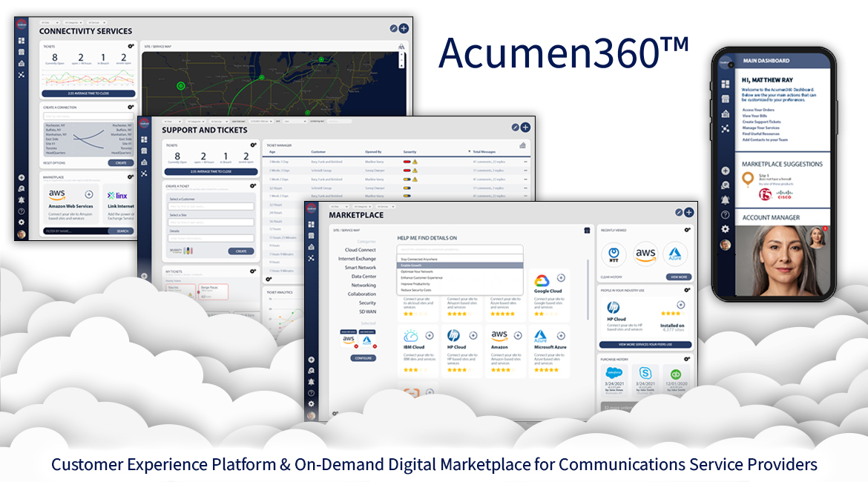Click the plus add icon in Marketplace header
Viewport: 868px width, 482px height.
coord(689,212)
